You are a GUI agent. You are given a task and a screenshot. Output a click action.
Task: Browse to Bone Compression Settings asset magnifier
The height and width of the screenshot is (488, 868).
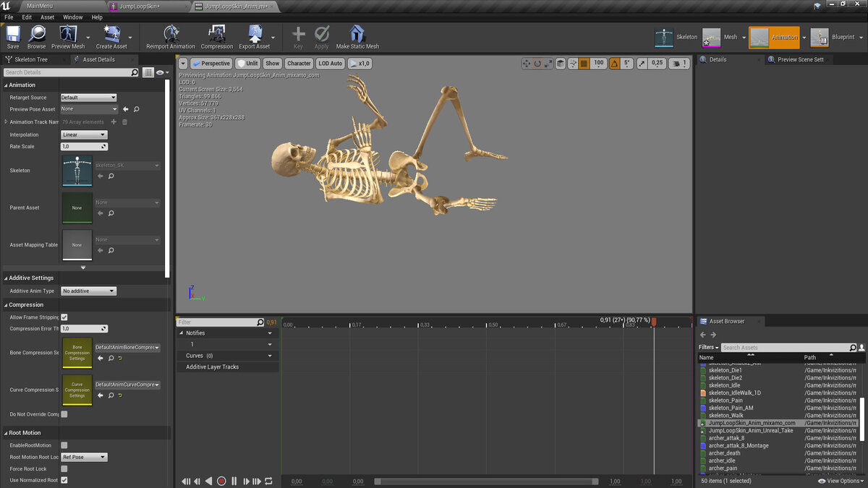[111, 358]
